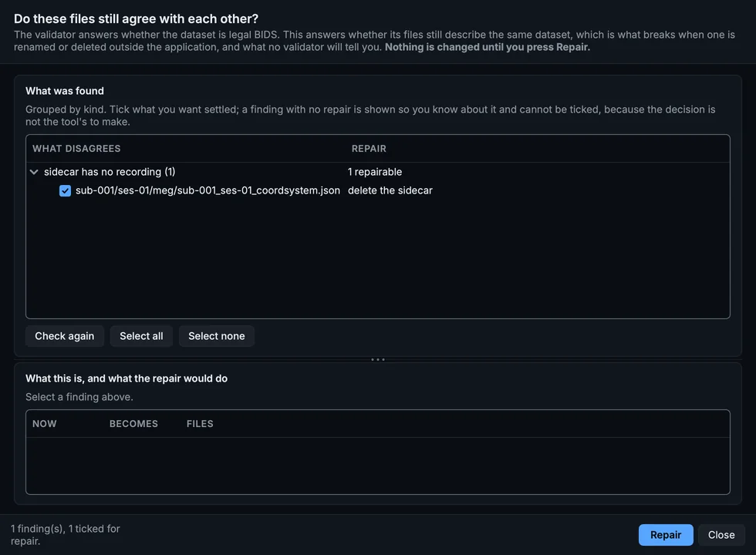Click the REPAIR column header
Screen dimensions: 756x555
[x=369, y=148]
